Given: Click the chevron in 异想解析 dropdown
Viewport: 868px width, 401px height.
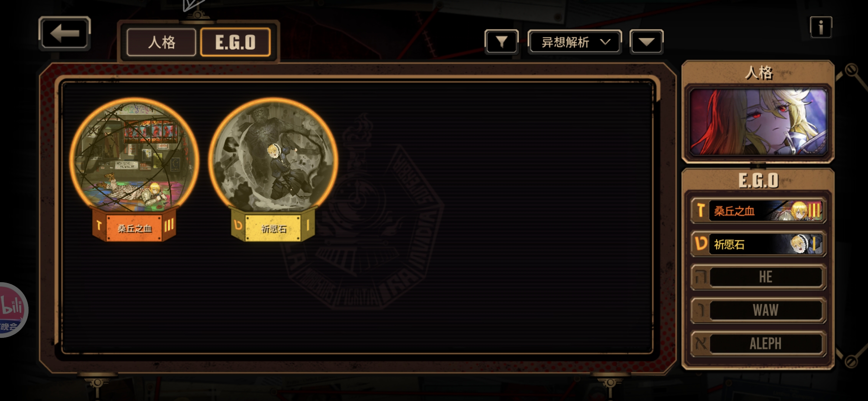Looking at the screenshot, I should [605, 42].
